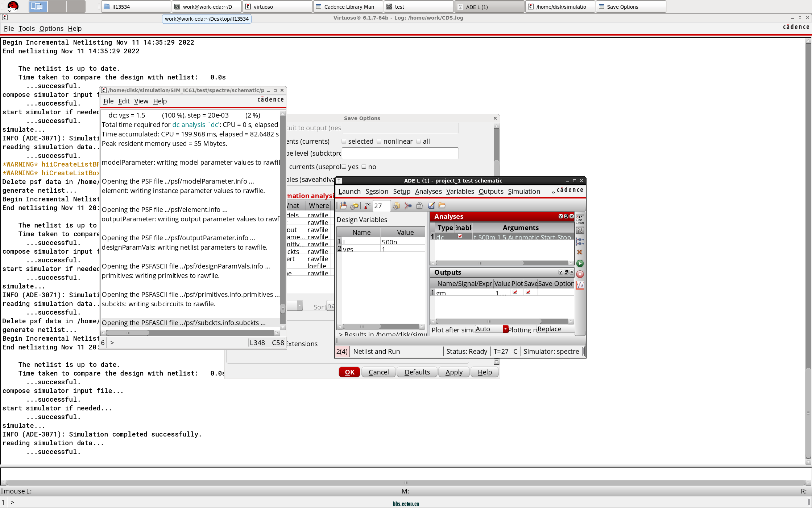Click Choose Design icon in ADE toolbar

[343, 206]
